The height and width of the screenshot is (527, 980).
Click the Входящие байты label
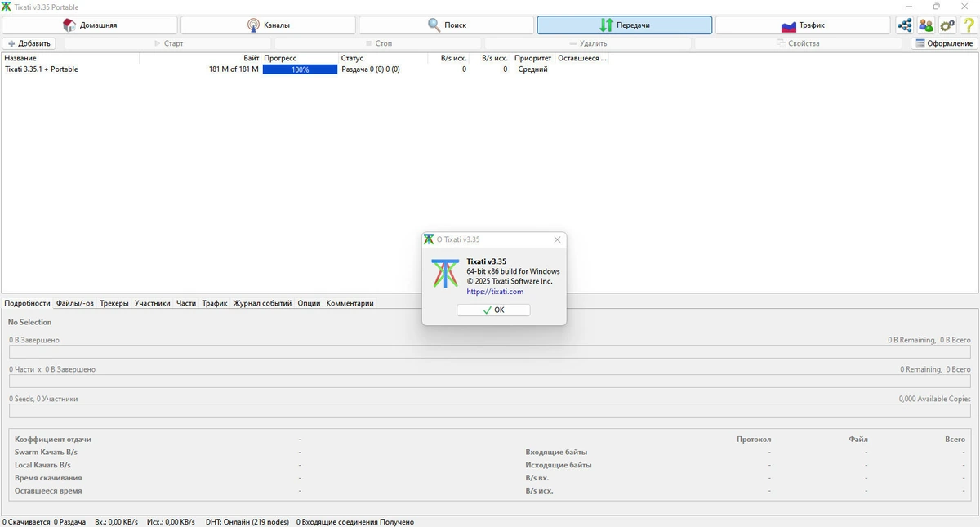pos(556,452)
